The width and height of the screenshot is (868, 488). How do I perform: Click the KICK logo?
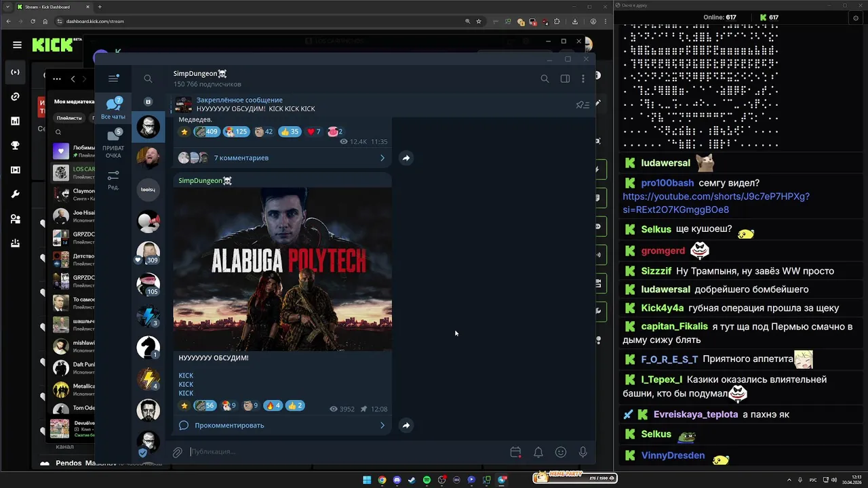pyautogui.click(x=53, y=45)
